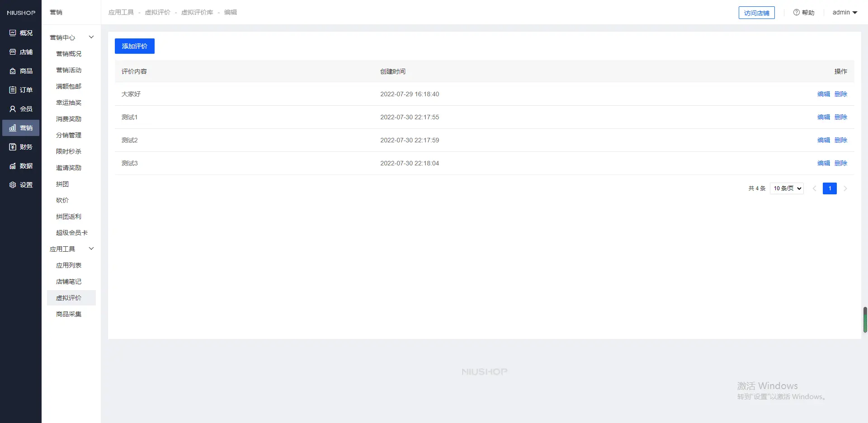
Task: Open the 设置 settings gear icon
Action: click(x=13, y=185)
